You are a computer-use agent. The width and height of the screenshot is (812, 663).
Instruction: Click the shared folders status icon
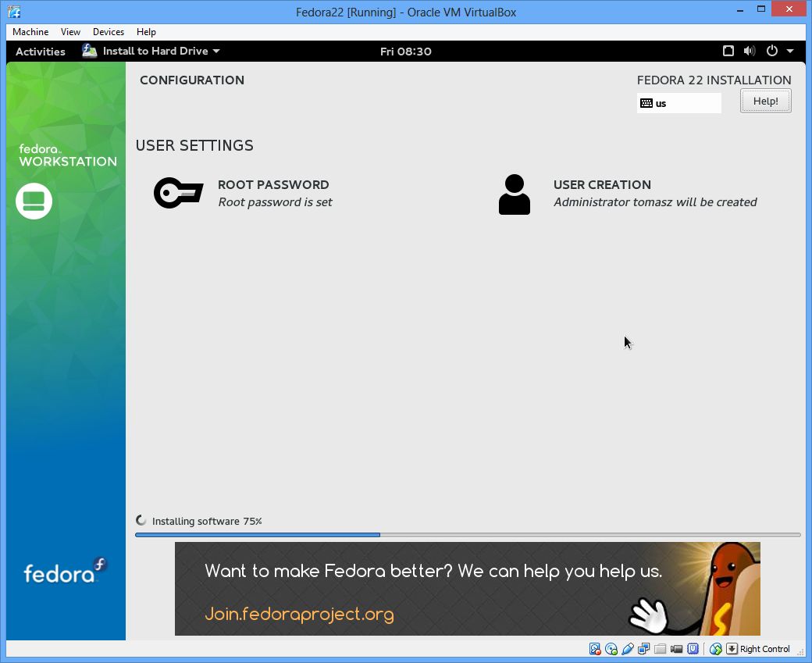point(660,648)
